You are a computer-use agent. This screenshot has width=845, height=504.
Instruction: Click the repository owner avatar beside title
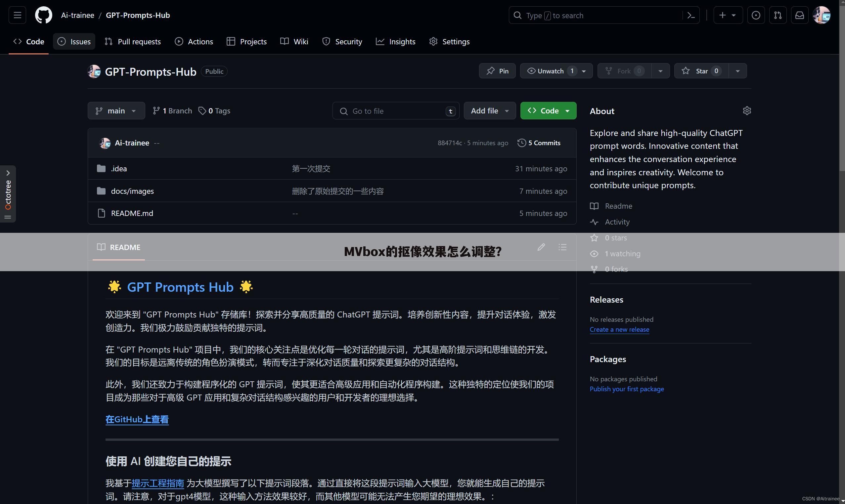tap(94, 71)
